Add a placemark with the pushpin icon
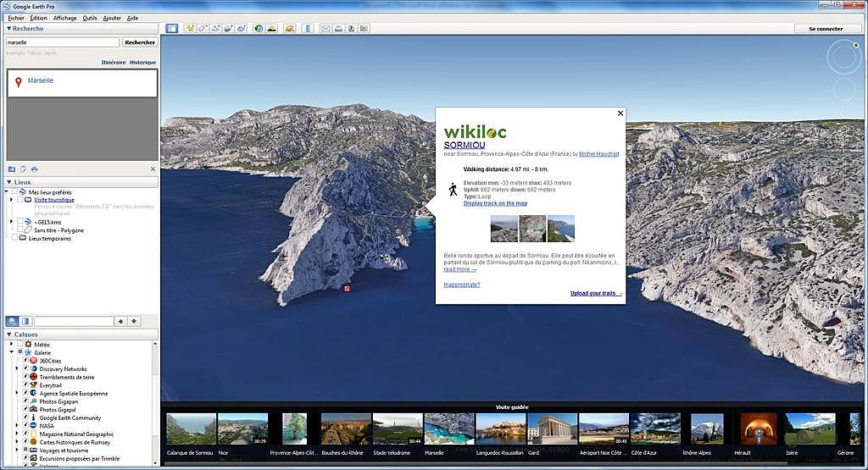The image size is (868, 470). [190, 28]
